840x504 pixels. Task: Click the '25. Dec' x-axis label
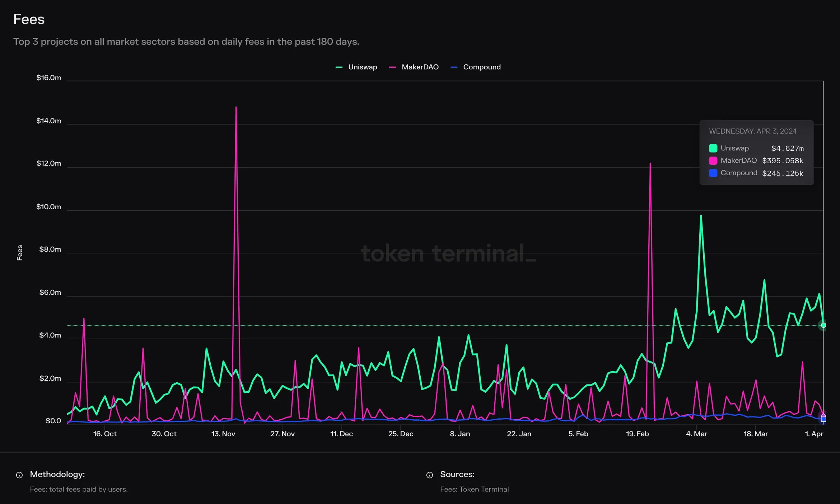[401, 434]
